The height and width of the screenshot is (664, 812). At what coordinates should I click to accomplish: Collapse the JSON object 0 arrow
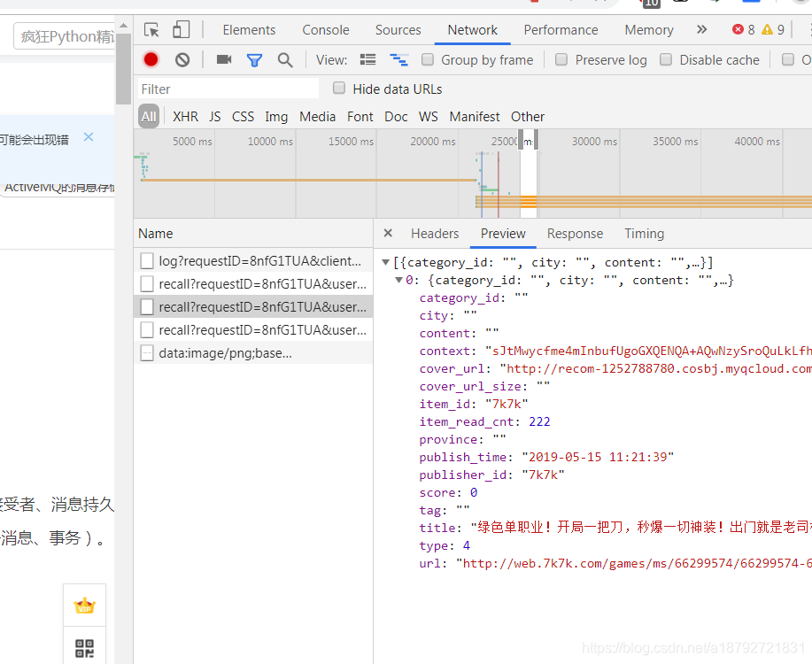pyautogui.click(x=398, y=280)
